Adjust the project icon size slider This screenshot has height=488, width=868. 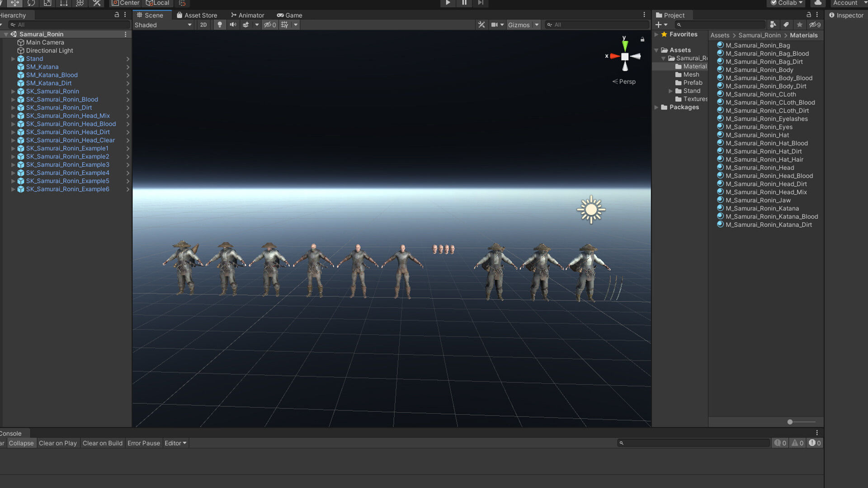pos(790,422)
